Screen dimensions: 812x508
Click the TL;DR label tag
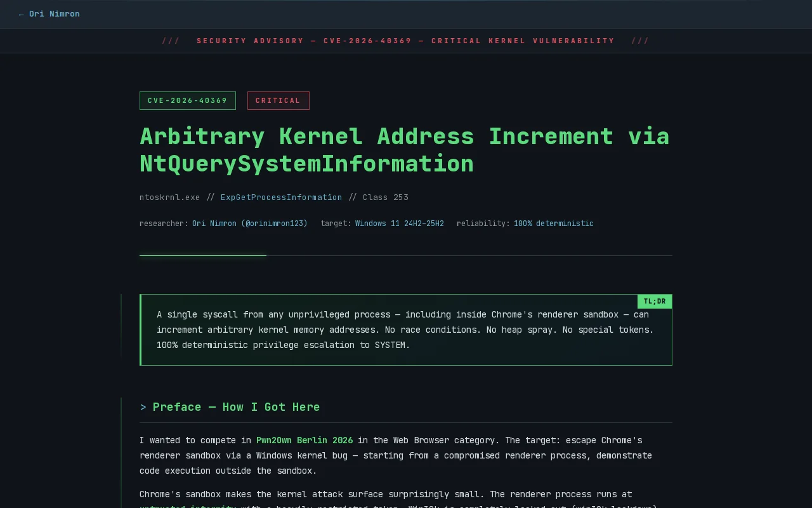655,302
